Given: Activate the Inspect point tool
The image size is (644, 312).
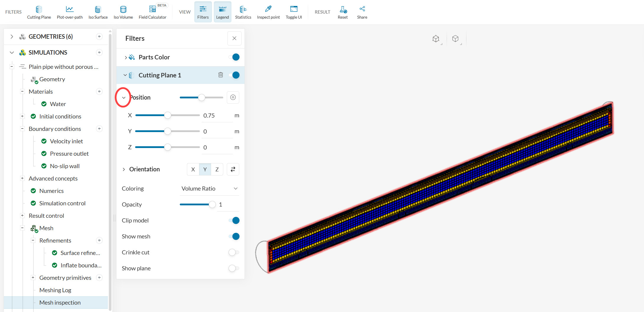Looking at the screenshot, I should (268, 12).
